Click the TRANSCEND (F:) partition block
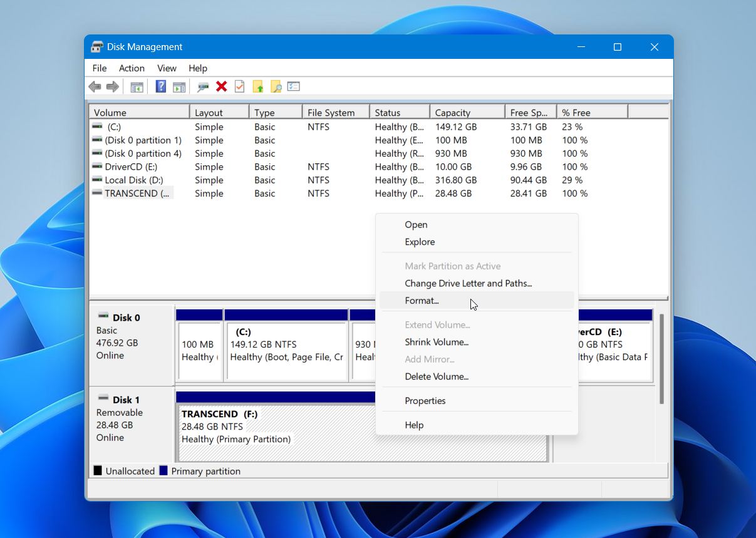This screenshot has height=538, width=756. click(x=362, y=432)
